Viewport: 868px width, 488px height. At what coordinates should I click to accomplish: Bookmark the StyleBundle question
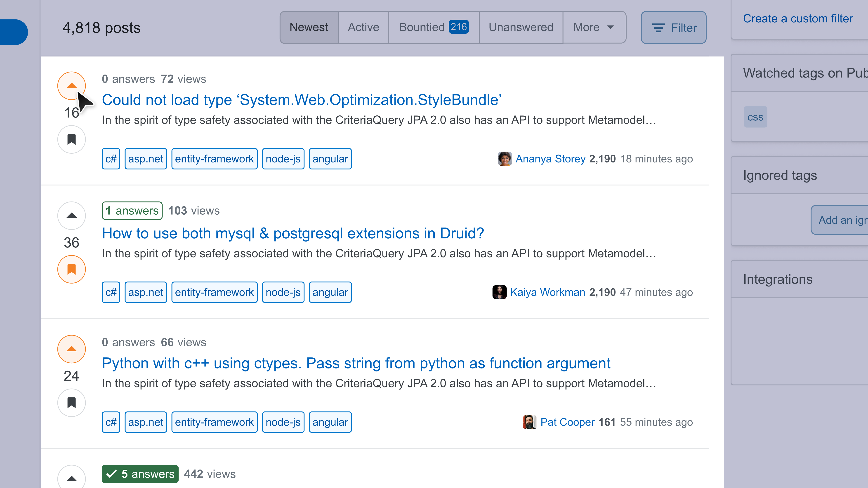tap(71, 139)
